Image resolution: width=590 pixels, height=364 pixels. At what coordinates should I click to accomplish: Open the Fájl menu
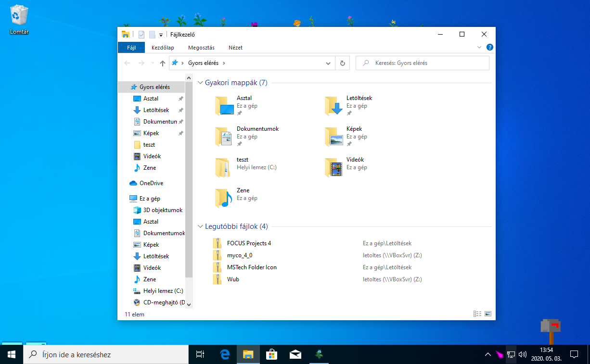click(x=131, y=47)
